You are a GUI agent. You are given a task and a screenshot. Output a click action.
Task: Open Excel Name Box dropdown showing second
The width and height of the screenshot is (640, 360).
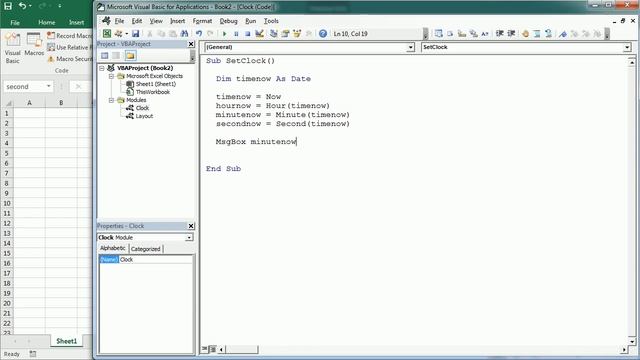click(x=49, y=87)
